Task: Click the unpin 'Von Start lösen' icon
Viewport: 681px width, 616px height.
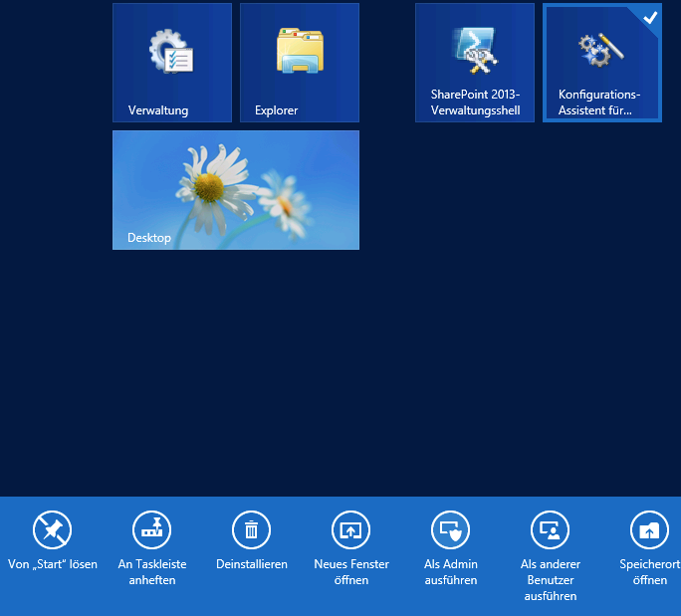Action: [52, 530]
